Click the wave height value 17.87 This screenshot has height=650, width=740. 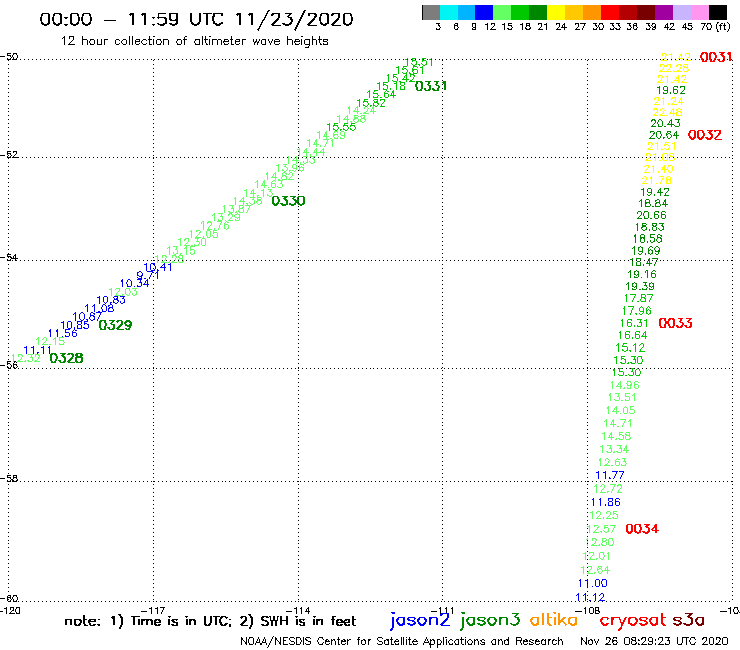639,298
